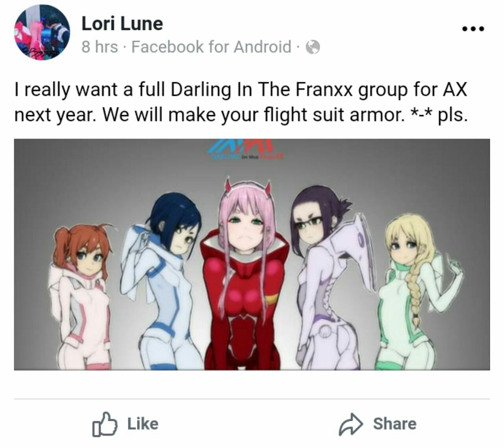Click the globe public privacy icon
504x448 pixels.
[x=313, y=47]
